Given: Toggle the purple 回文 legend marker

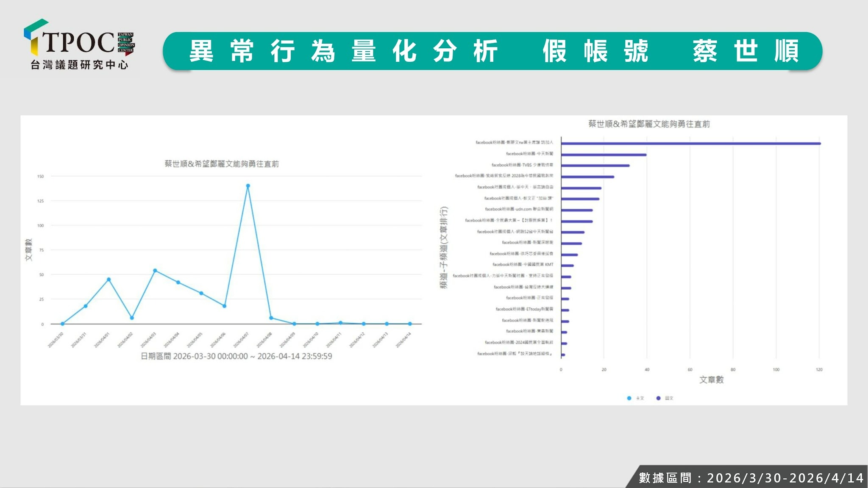Looking at the screenshot, I should [x=658, y=398].
